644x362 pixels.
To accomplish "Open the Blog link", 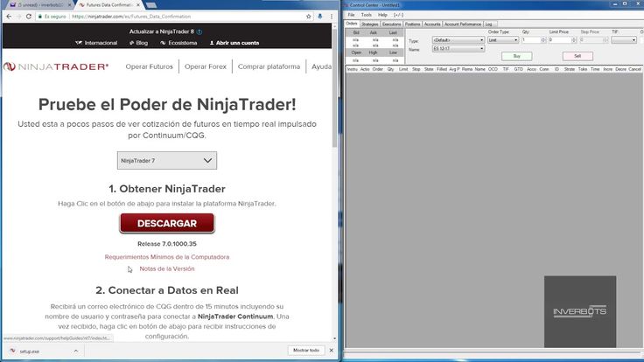I will (x=138, y=43).
